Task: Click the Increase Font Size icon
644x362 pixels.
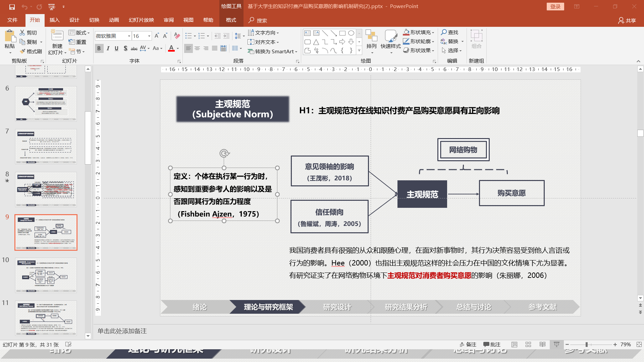Action: pyautogui.click(x=157, y=36)
